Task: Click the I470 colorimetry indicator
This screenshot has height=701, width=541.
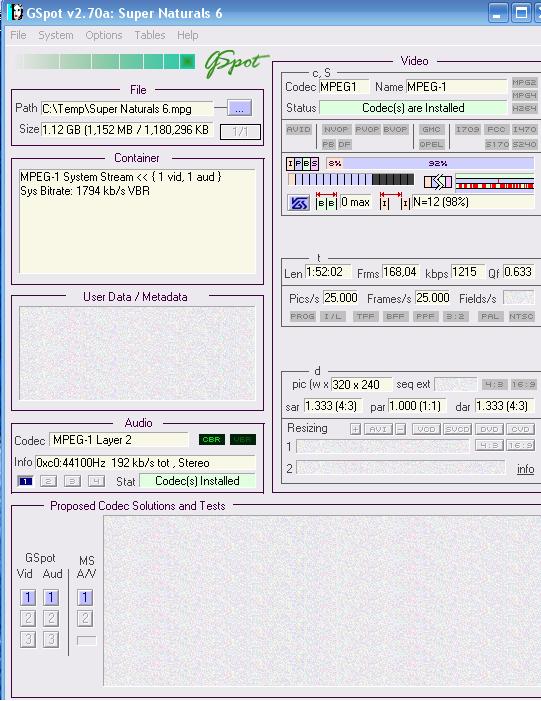Action: coord(524,129)
